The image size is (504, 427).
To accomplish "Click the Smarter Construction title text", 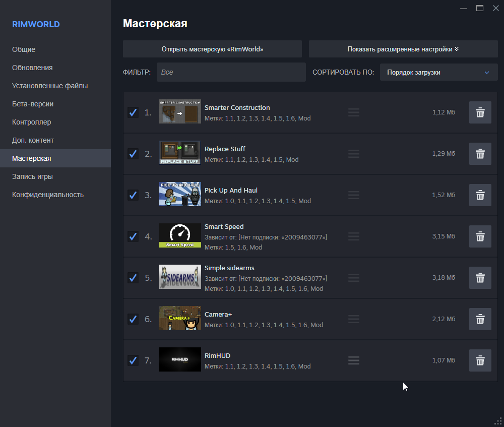I will click(237, 108).
